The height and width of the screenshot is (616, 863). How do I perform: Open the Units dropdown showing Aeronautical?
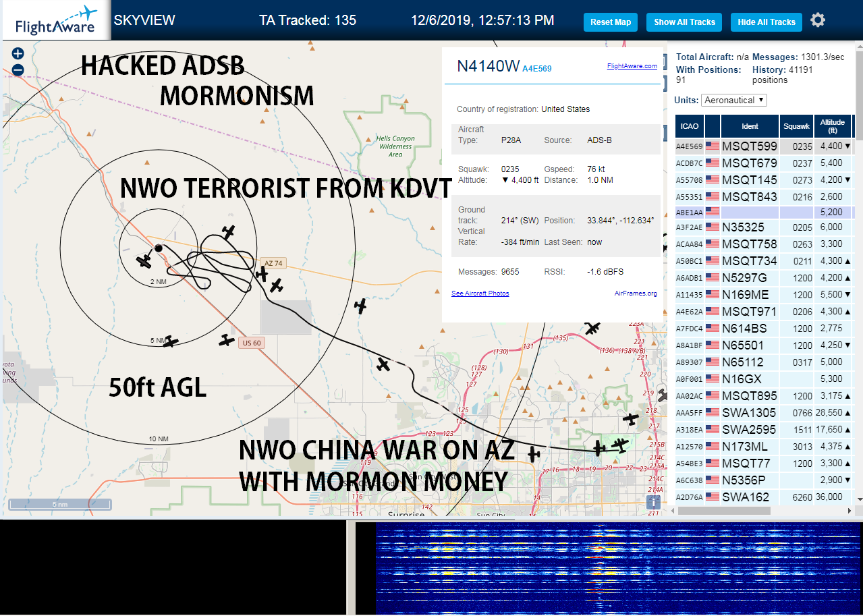[734, 100]
